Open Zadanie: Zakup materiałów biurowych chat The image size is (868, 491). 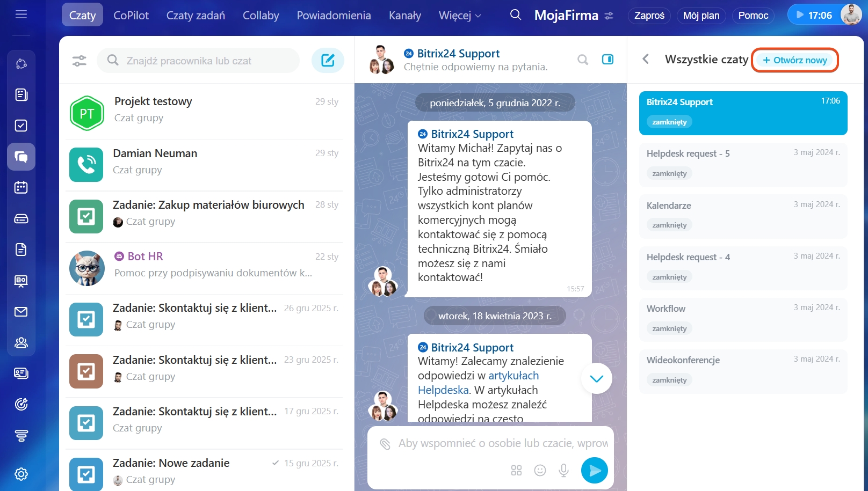[204, 216]
